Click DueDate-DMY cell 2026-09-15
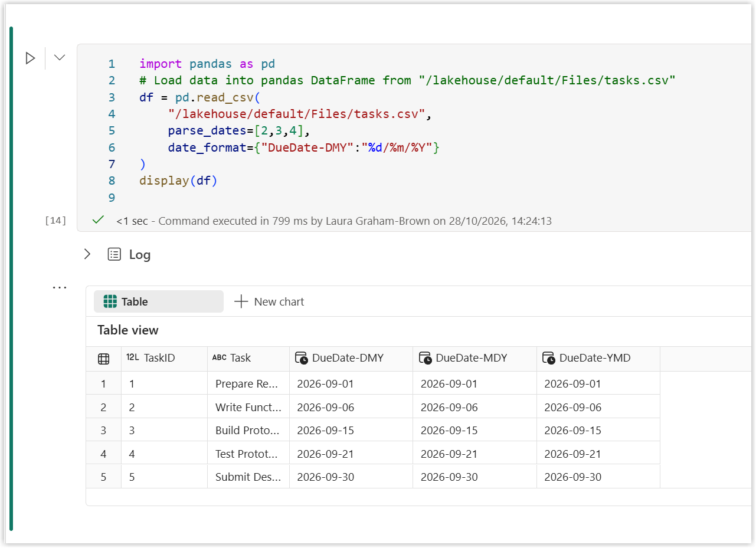 click(x=351, y=430)
